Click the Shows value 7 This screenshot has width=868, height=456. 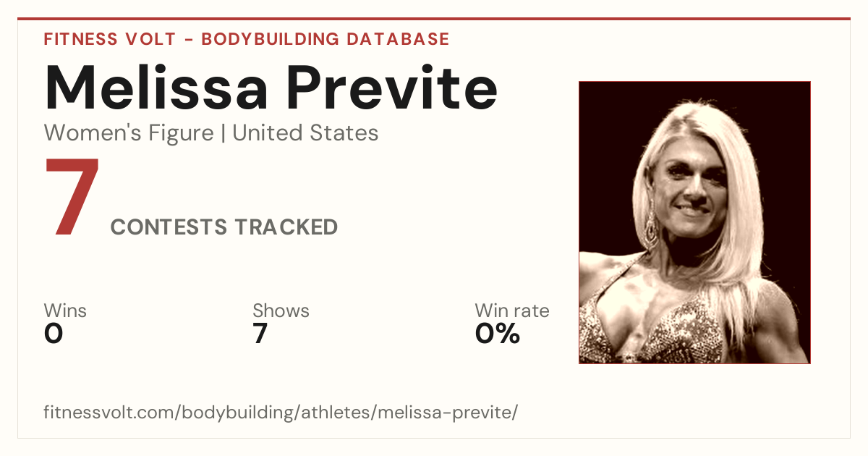coord(260,334)
